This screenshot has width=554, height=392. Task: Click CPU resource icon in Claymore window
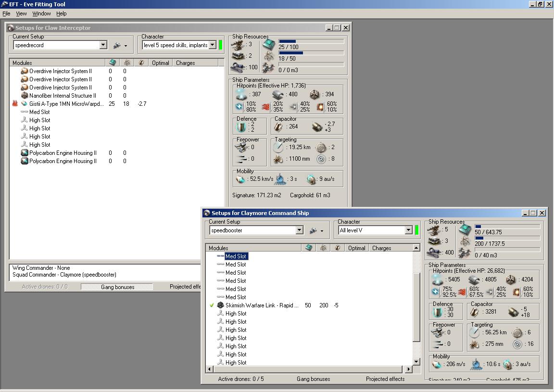pyautogui.click(x=465, y=230)
